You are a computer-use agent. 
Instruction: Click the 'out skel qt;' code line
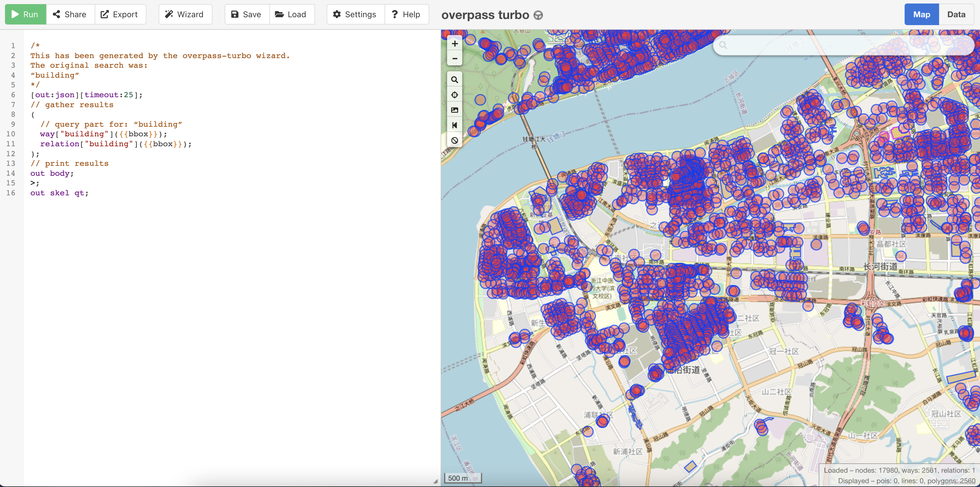click(59, 193)
